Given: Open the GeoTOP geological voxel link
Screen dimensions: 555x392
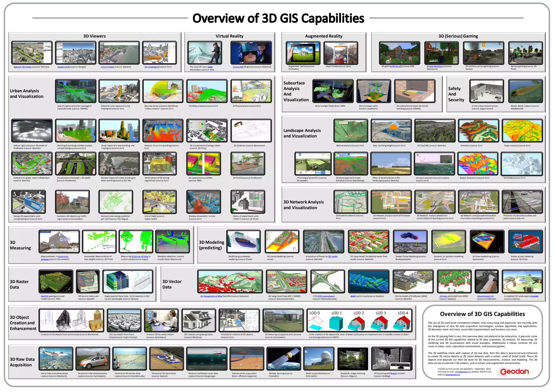Looking at the screenshot, I should coord(45,296).
